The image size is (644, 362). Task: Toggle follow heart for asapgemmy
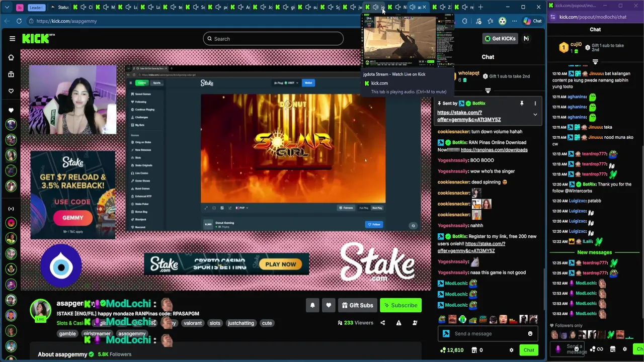[x=329, y=305]
